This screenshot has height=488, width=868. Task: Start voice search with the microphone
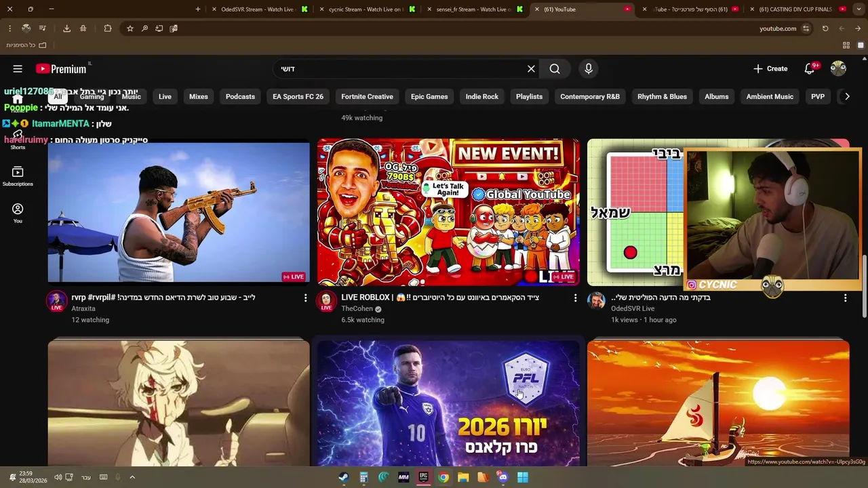tap(589, 68)
